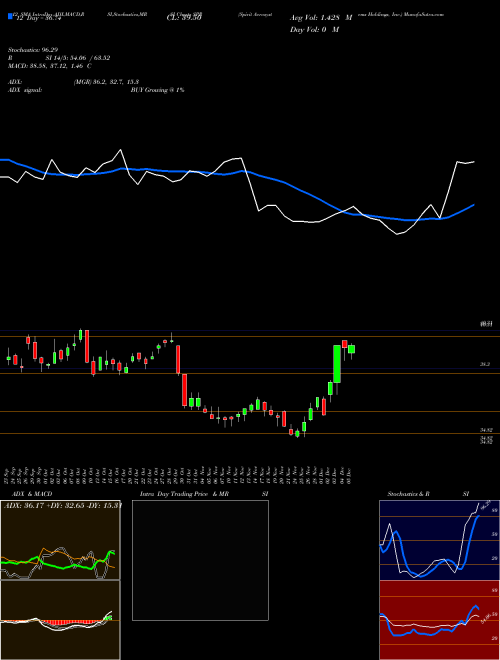Open the MACD histogram panel
This screenshot has width=500, height=660.
(x=60, y=620)
